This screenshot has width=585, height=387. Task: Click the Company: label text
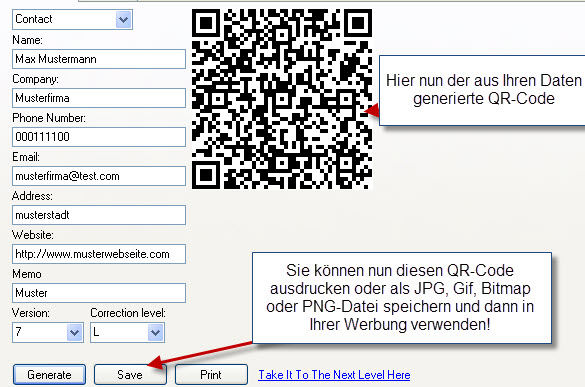35,79
